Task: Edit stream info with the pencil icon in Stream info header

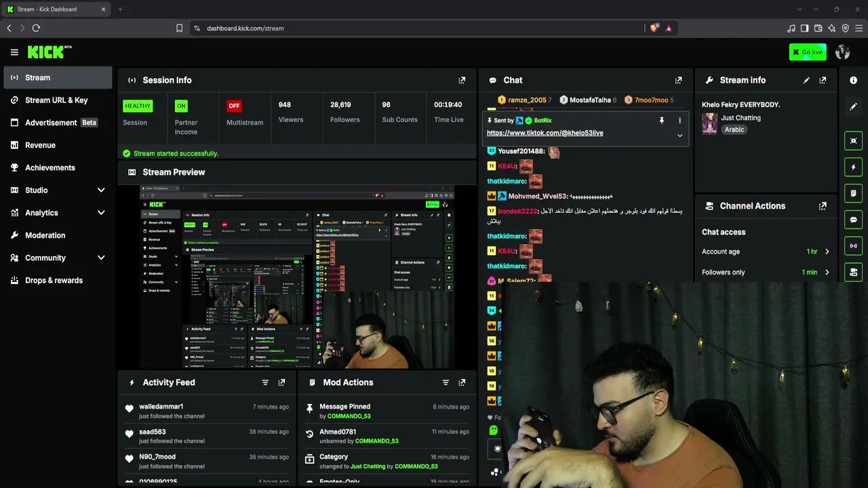Action: coord(806,80)
